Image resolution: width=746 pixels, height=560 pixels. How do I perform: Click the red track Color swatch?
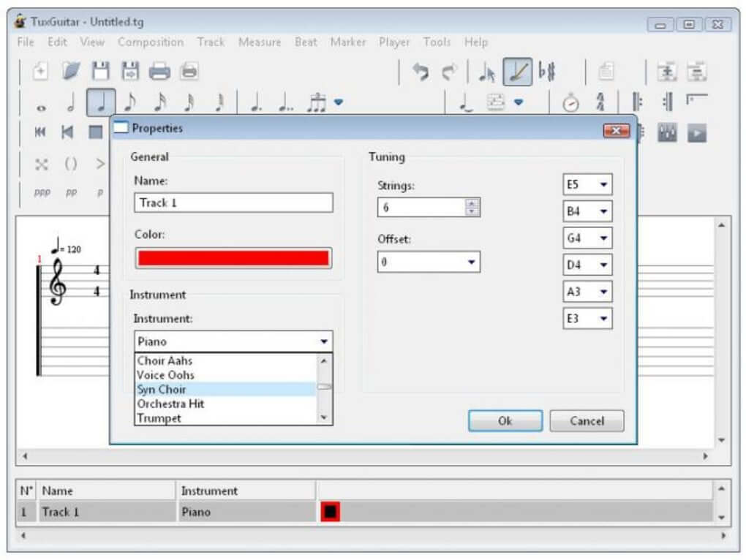click(x=233, y=258)
